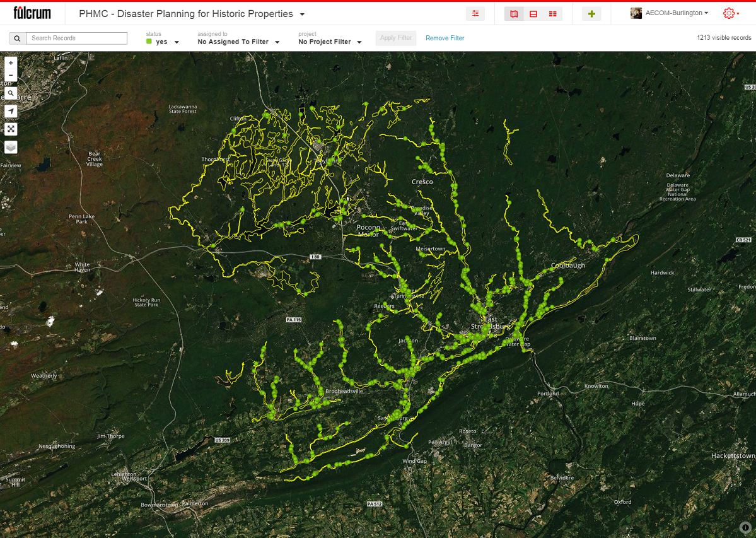Zoom in on the map
This screenshot has width=756, height=538.
pos(11,63)
